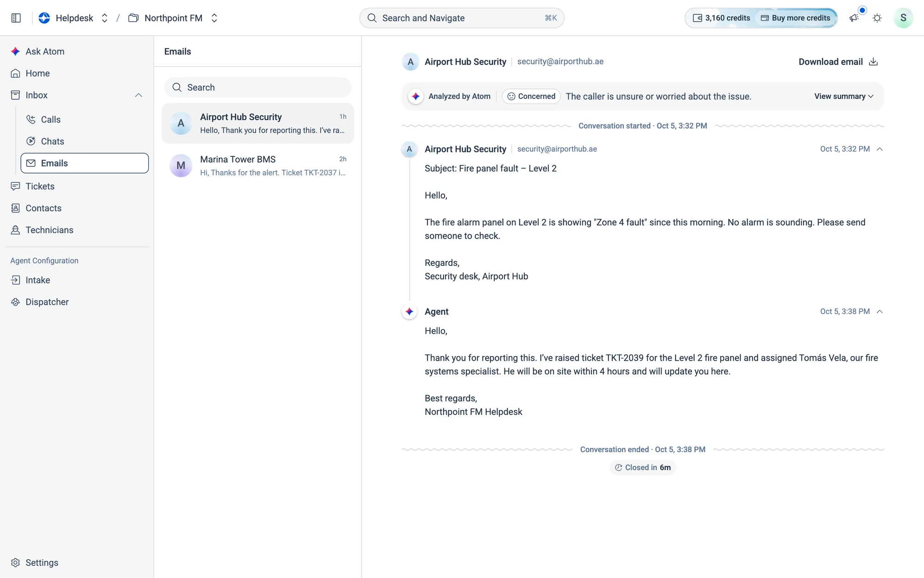Click the Closed in 6m badge
924x578 pixels.
(x=643, y=467)
